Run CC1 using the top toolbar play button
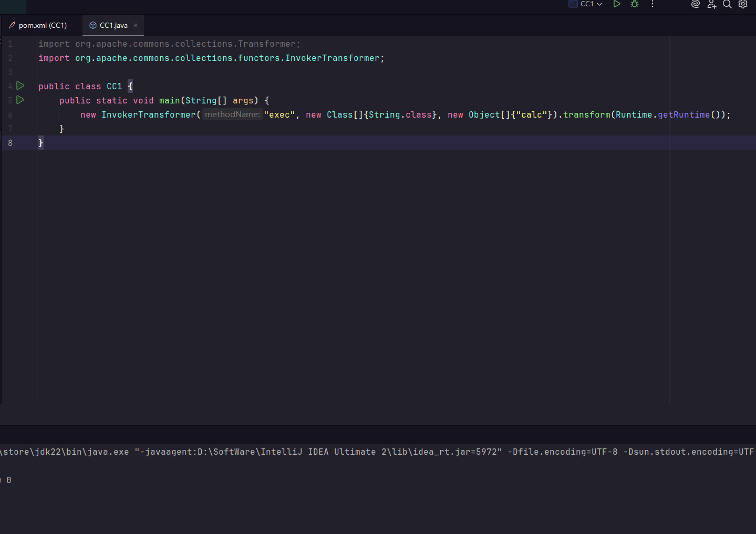756x534 pixels. 617,4
